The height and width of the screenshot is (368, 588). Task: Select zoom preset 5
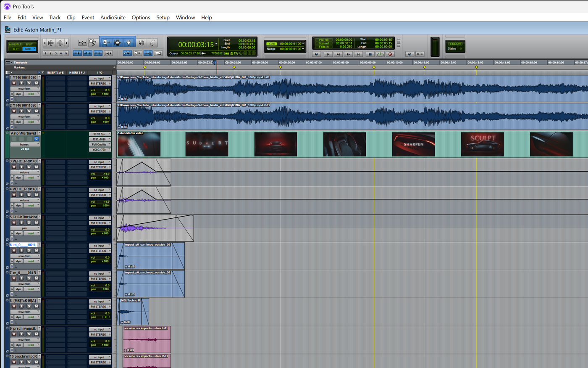pos(66,53)
